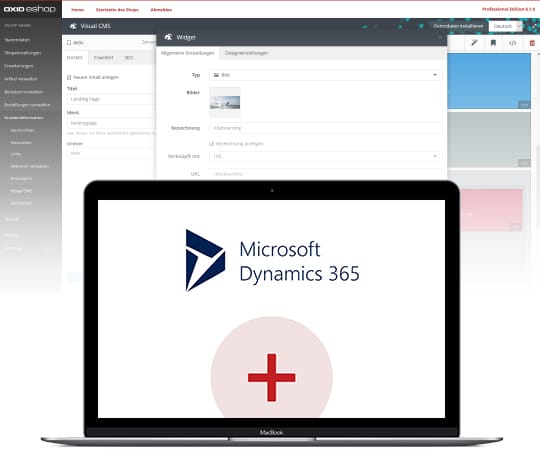Switch to the Designeinstellungen tab
Viewport: 540px width, 460px height.
tap(247, 53)
